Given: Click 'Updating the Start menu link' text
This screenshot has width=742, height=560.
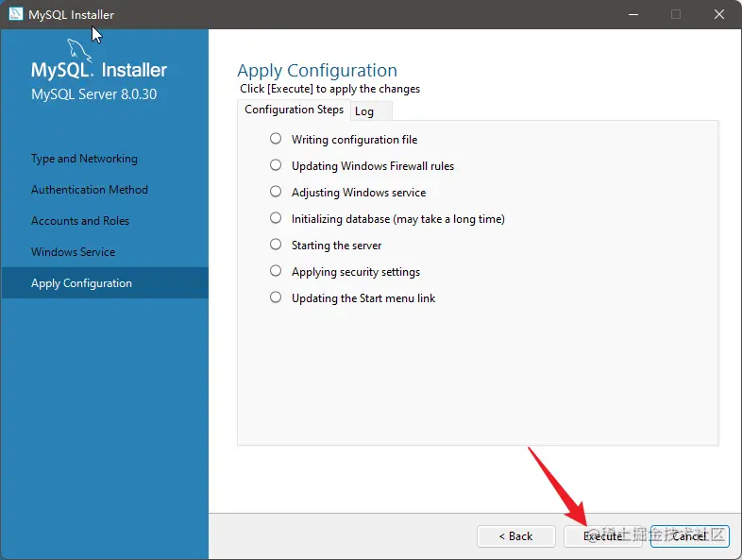Looking at the screenshot, I should (363, 298).
